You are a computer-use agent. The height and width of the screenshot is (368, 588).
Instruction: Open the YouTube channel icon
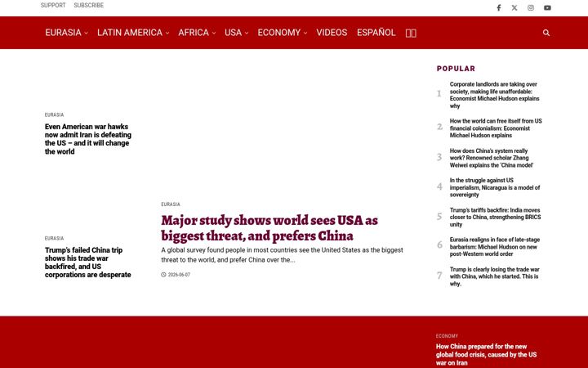tap(547, 8)
